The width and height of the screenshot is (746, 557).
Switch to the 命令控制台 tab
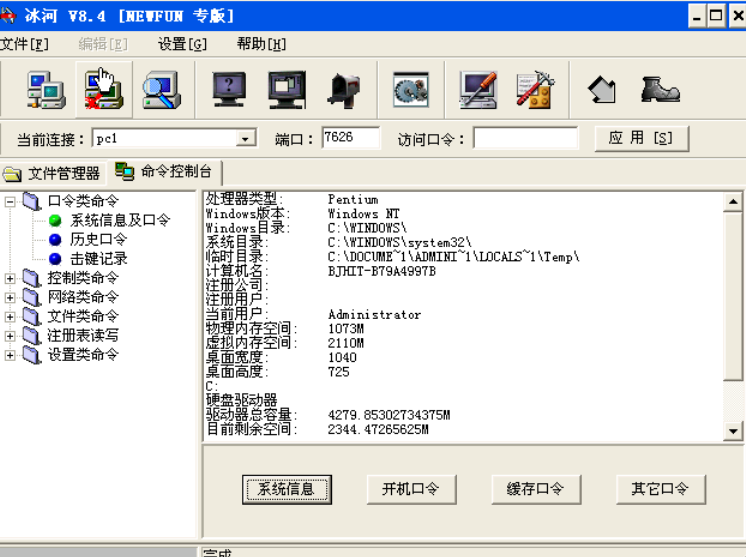(x=165, y=172)
